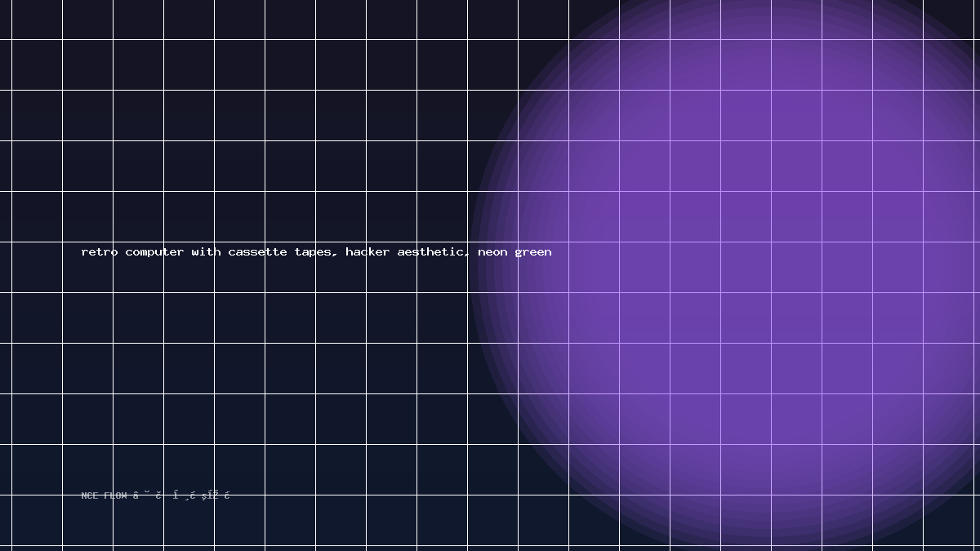The height and width of the screenshot is (551, 980).
Task: Click the word "neon" overlapping the orb
Action: 492,252
